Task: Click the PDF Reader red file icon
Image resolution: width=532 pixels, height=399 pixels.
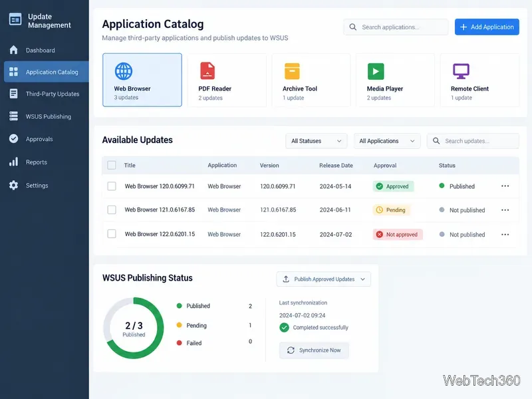Action: tap(207, 70)
